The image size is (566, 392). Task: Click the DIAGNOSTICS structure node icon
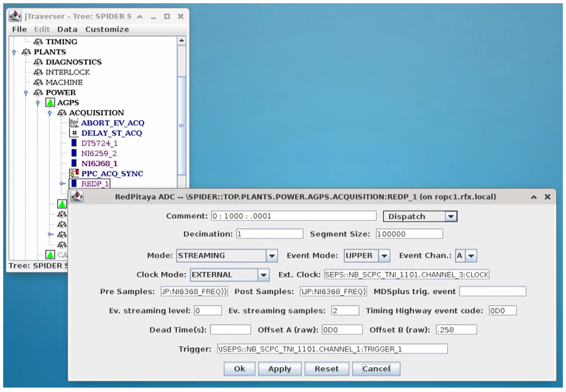click(38, 62)
